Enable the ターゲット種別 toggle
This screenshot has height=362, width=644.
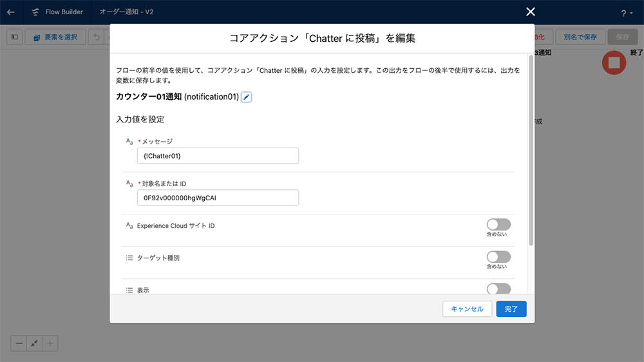click(498, 257)
